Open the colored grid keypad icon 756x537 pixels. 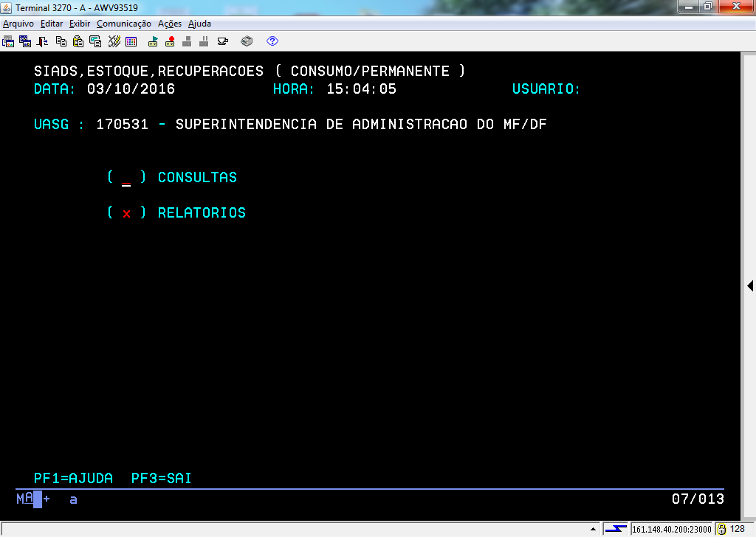[131, 41]
